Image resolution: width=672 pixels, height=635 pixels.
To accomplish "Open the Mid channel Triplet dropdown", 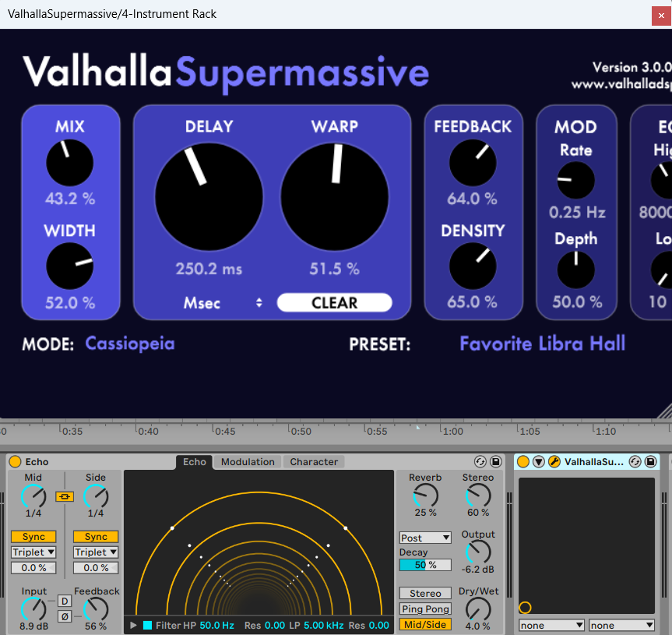I will (x=33, y=552).
